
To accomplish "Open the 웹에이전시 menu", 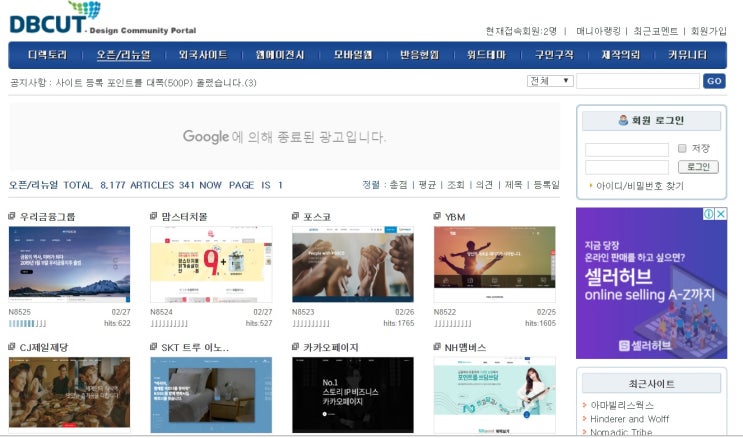I will click(x=280, y=55).
